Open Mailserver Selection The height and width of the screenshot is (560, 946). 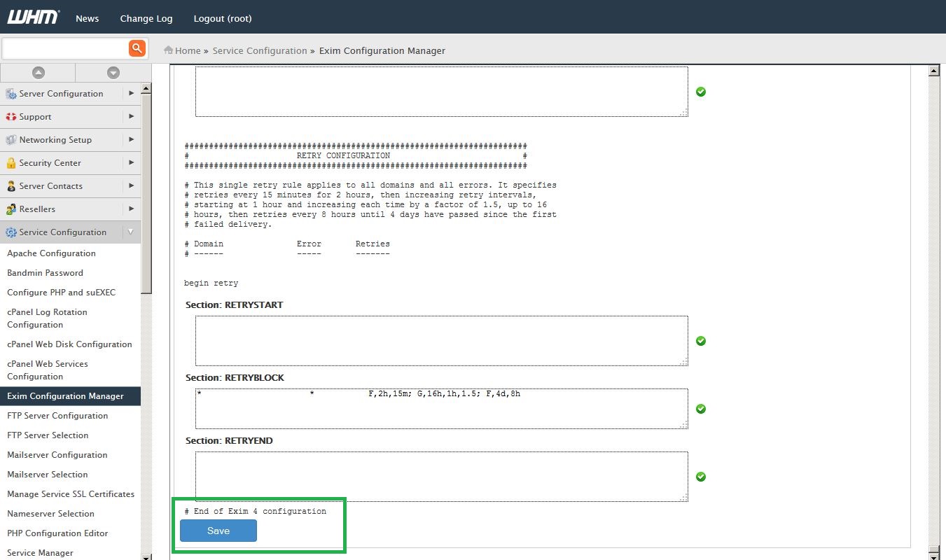[48, 475]
